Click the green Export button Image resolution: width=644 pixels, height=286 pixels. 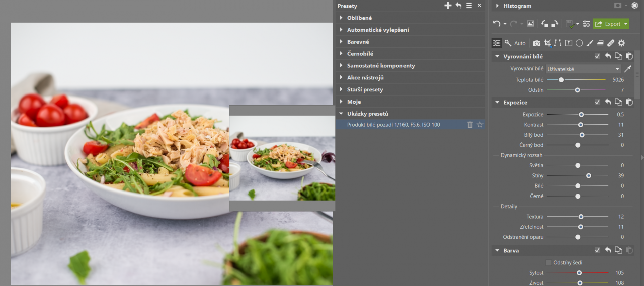(x=608, y=24)
